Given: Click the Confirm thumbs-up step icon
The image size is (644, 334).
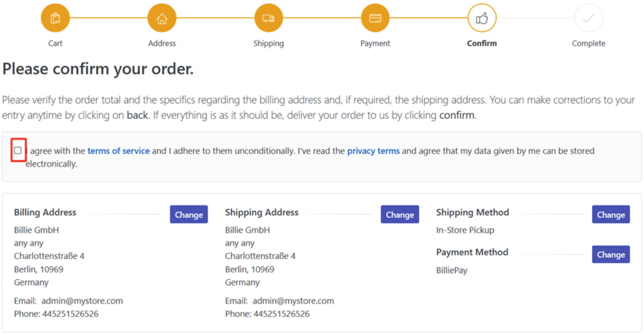Looking at the screenshot, I should pyautogui.click(x=482, y=18).
